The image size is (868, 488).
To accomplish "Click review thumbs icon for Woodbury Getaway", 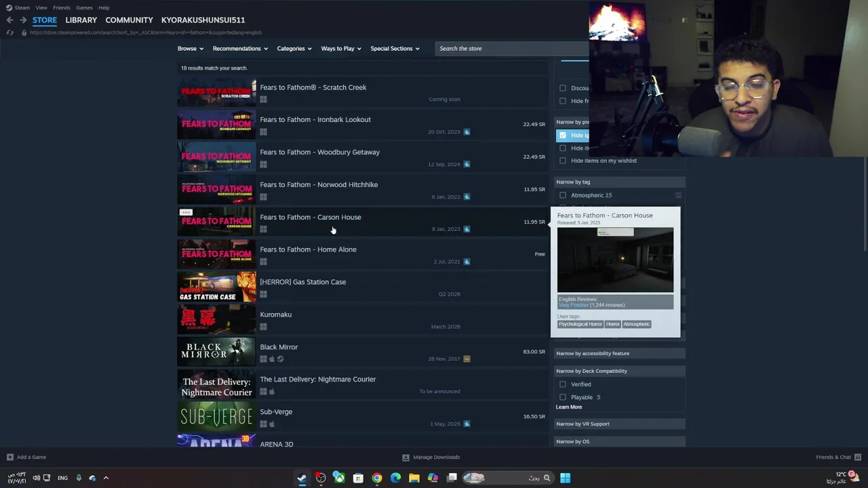I will [467, 164].
